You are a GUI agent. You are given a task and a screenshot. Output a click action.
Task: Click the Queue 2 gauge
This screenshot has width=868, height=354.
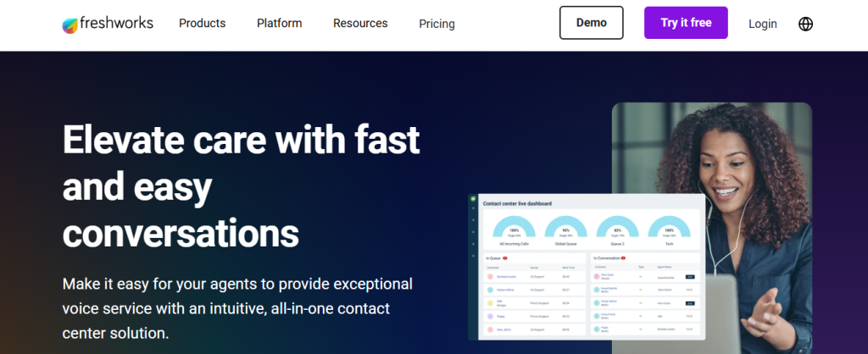[x=616, y=229]
